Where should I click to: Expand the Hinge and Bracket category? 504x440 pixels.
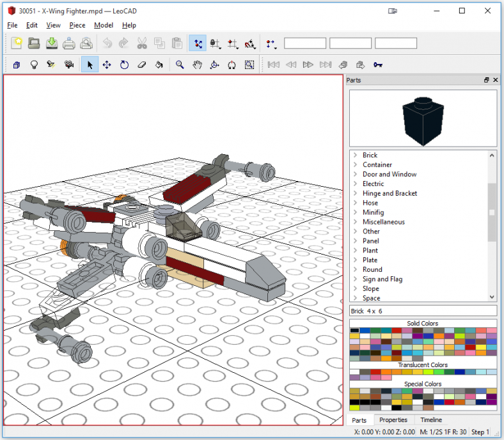355,193
